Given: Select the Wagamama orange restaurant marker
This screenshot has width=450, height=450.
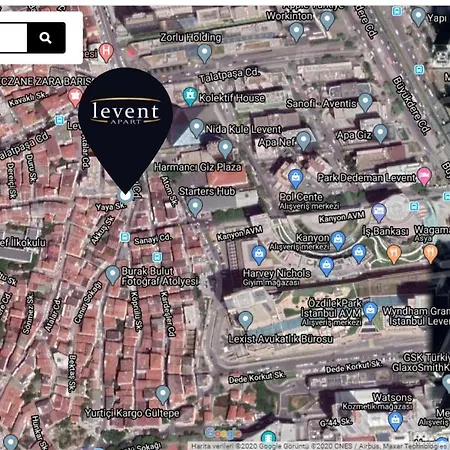Looking at the screenshot, I should 430,253.
